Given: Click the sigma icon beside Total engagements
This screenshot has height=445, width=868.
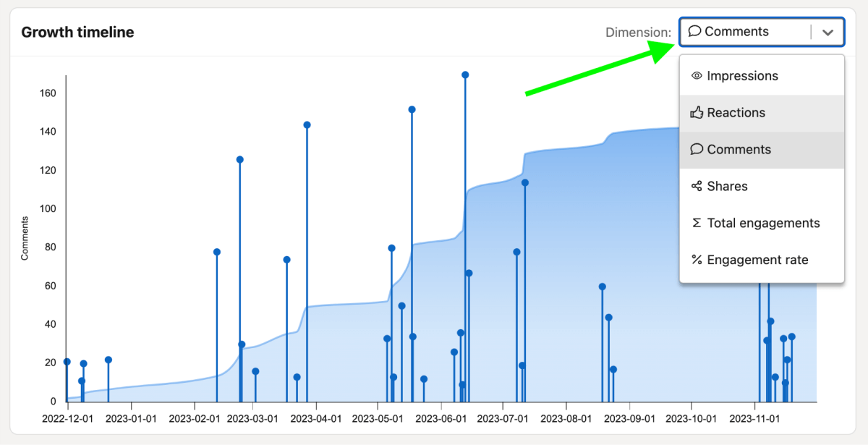Looking at the screenshot, I should click(x=697, y=223).
